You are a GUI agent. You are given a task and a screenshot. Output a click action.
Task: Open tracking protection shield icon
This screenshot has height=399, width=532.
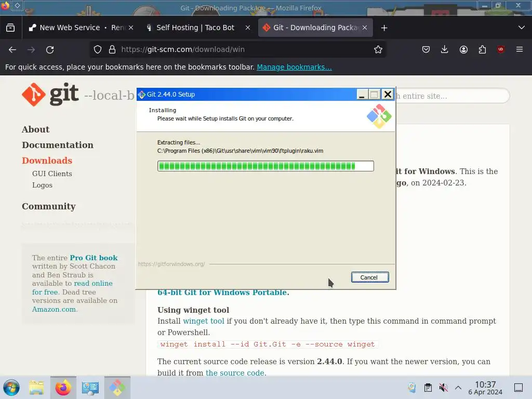pyautogui.click(x=98, y=49)
